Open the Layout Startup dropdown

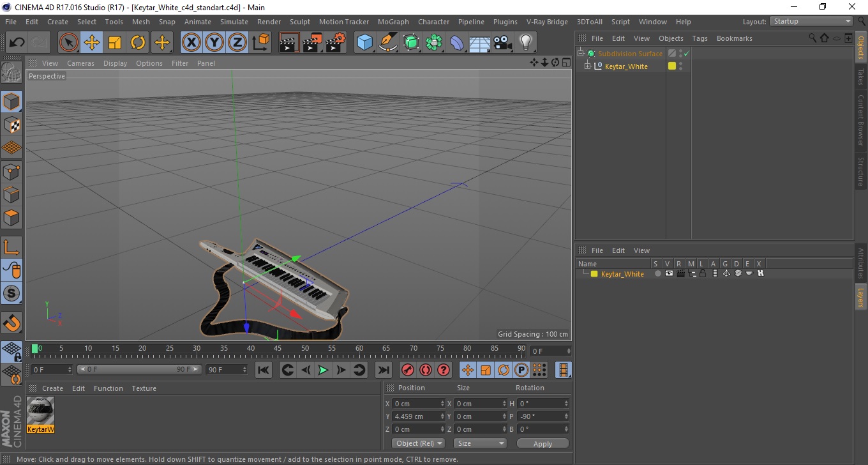pyautogui.click(x=812, y=21)
